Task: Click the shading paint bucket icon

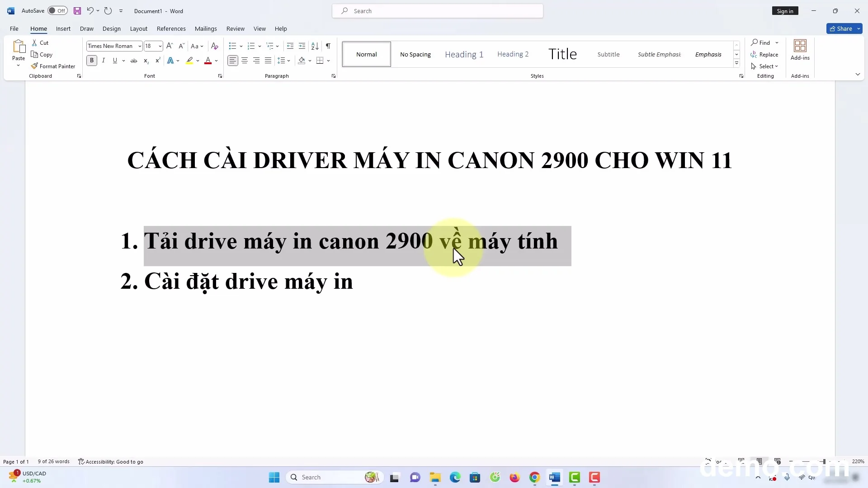Action: [x=302, y=61]
